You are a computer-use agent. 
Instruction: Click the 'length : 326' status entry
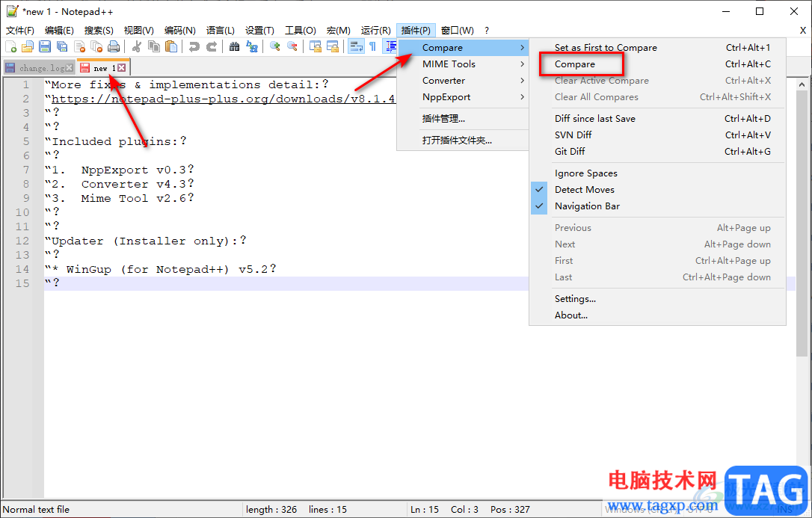(x=271, y=510)
